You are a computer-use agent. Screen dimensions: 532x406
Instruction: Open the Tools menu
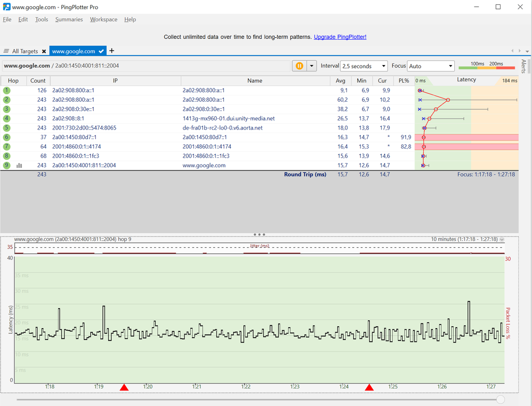point(41,19)
